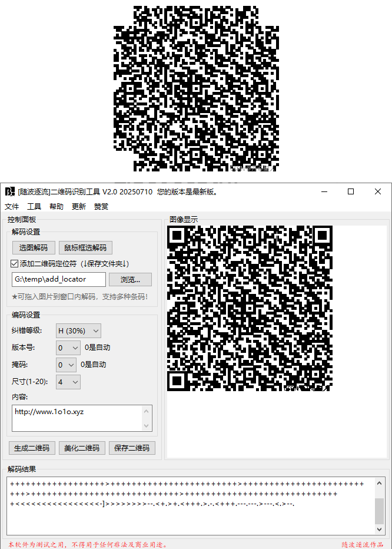Click the QR code in 图像显示 panel
This screenshot has height=549, width=392.
pyautogui.click(x=250, y=308)
